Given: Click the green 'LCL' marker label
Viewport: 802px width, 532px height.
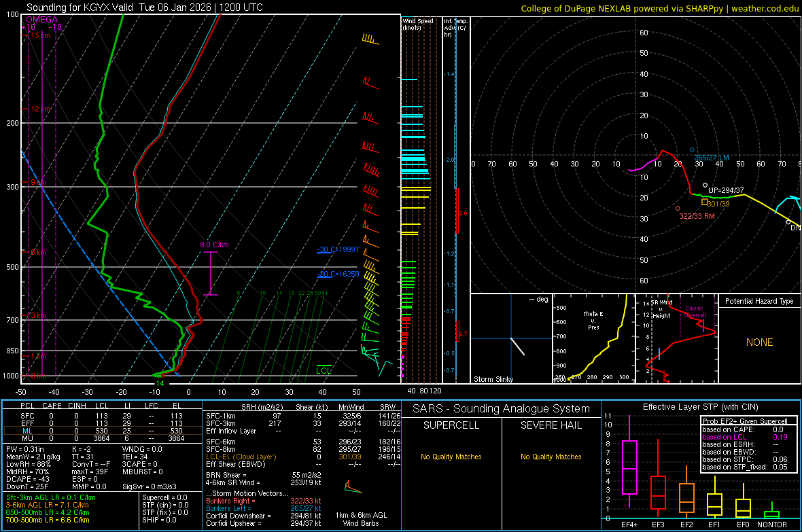Looking at the screenshot, I should [324, 371].
